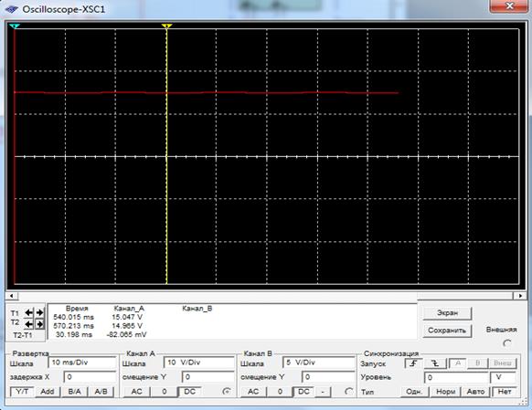Click the Уровень trigger level field
The width and height of the screenshot is (532, 410).
[455, 377]
